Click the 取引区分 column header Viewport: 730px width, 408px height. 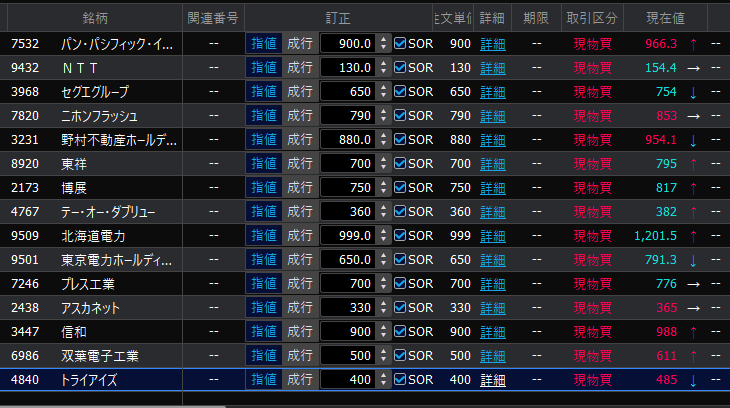[592, 18]
